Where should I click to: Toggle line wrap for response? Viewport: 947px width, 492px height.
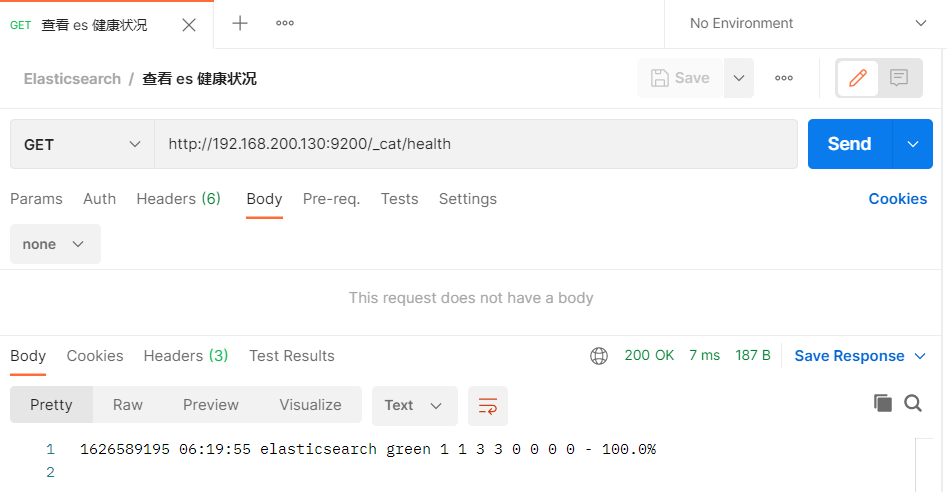pos(488,405)
